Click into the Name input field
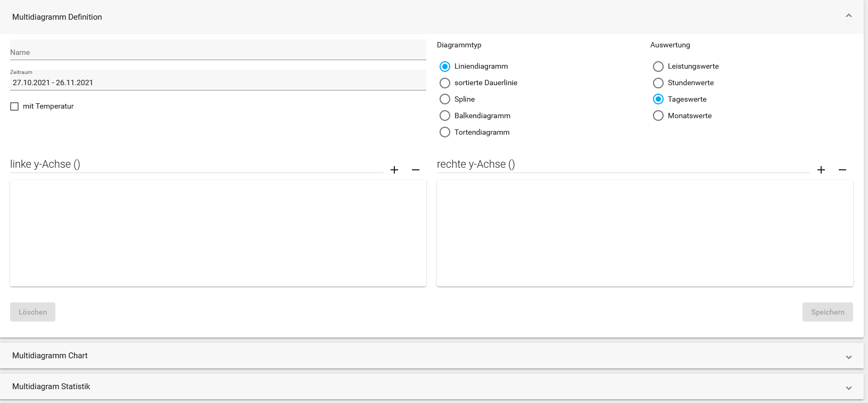The height and width of the screenshot is (403, 868). [218, 52]
